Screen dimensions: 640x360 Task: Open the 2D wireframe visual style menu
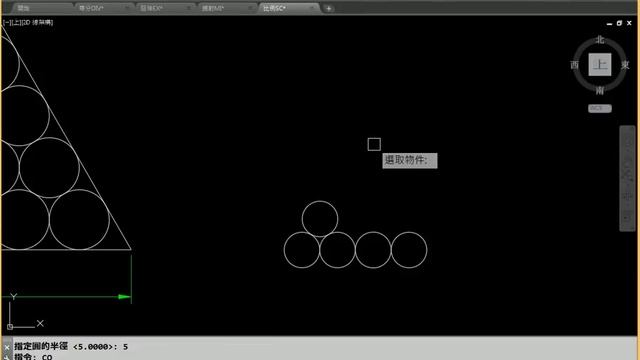coord(38,22)
